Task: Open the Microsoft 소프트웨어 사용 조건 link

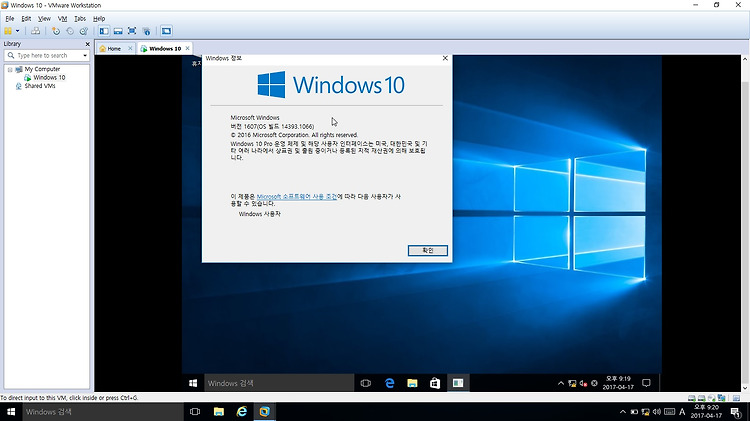Action: pos(297,197)
